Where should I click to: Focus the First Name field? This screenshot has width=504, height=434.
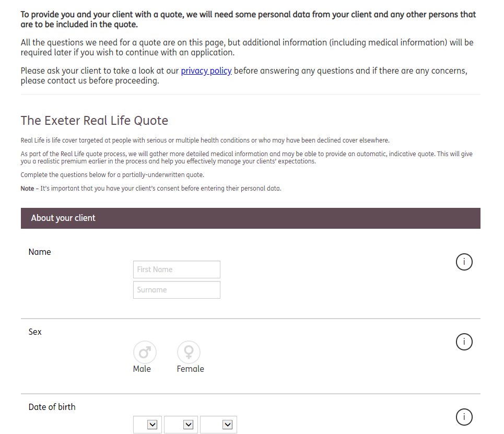point(177,269)
